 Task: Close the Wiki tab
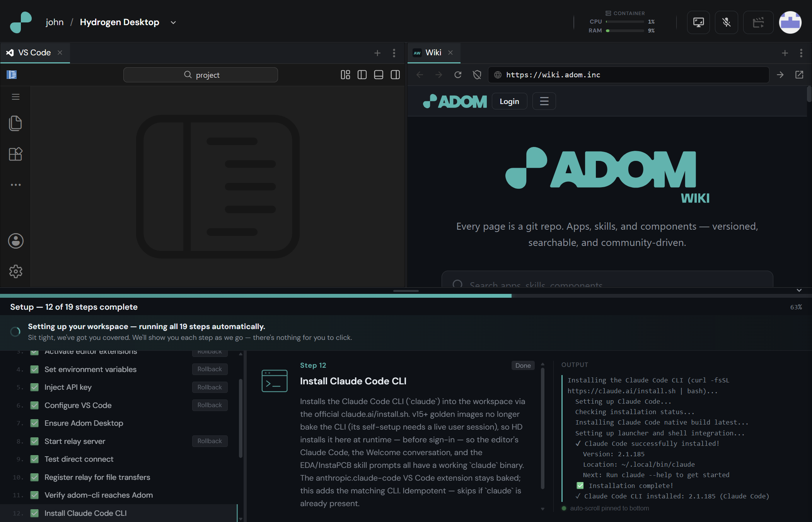[x=450, y=53]
